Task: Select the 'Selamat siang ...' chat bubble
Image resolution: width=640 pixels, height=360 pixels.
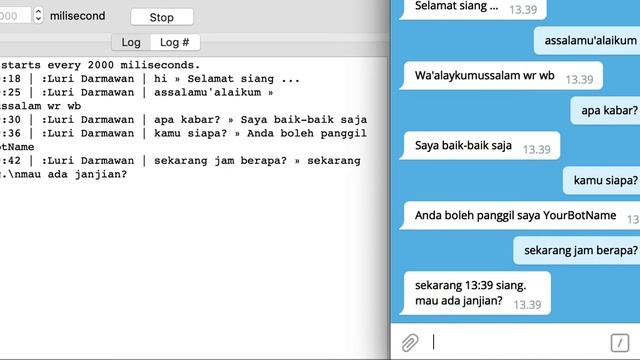Action: tap(473, 8)
